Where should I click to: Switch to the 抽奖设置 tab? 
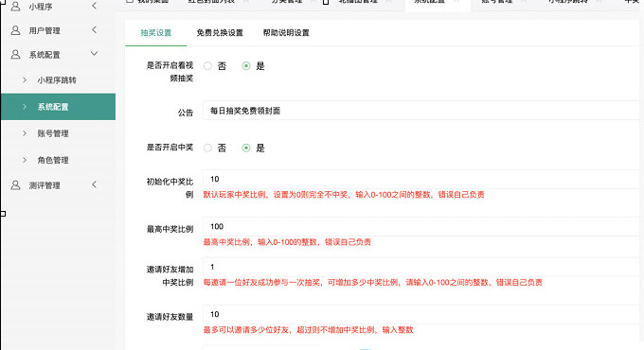[x=156, y=33]
